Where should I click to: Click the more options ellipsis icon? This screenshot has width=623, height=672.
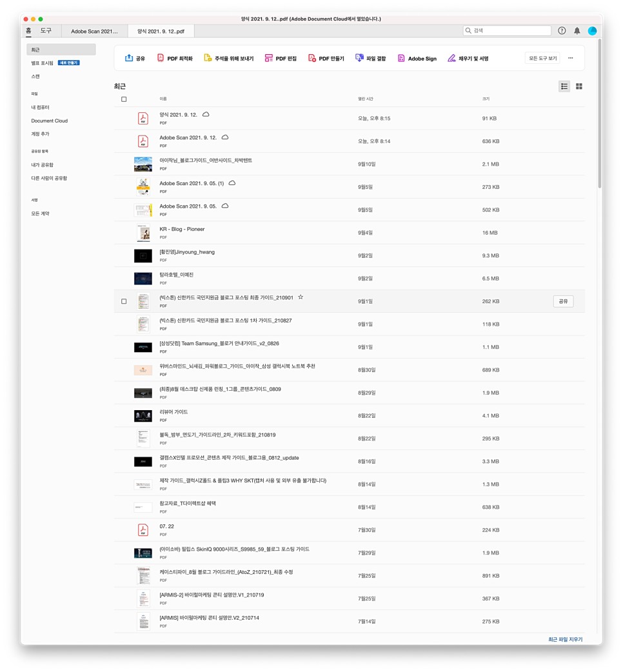click(570, 58)
